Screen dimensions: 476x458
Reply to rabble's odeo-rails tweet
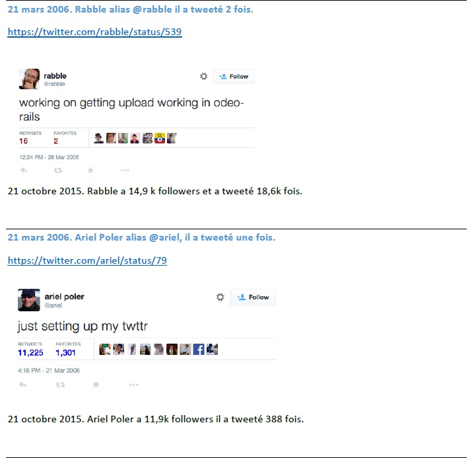pos(24,171)
